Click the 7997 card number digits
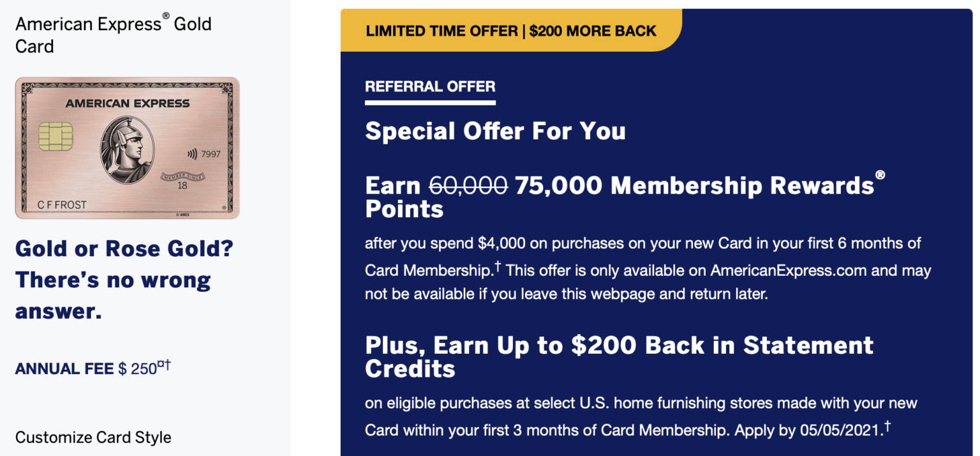Image resolution: width=980 pixels, height=456 pixels. click(211, 154)
